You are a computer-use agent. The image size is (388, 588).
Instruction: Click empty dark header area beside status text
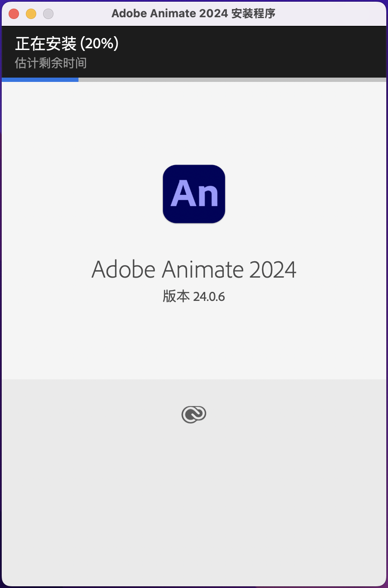(259, 52)
